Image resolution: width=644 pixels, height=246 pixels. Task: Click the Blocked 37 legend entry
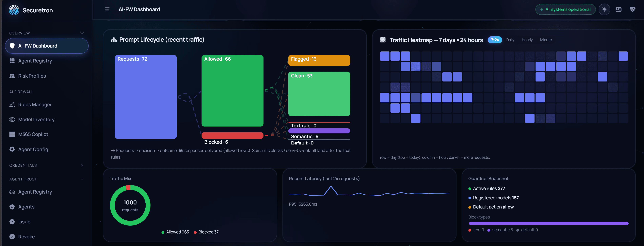pos(206,232)
